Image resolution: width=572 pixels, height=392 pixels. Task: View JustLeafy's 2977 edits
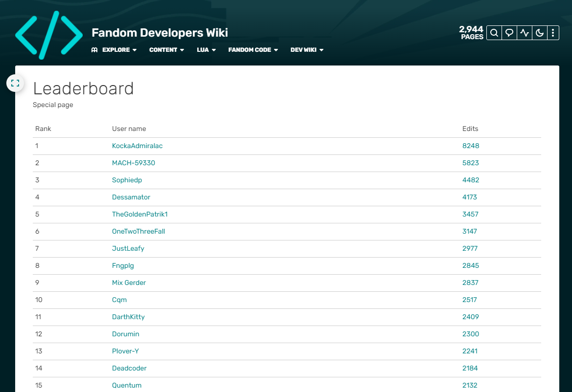[x=470, y=248]
